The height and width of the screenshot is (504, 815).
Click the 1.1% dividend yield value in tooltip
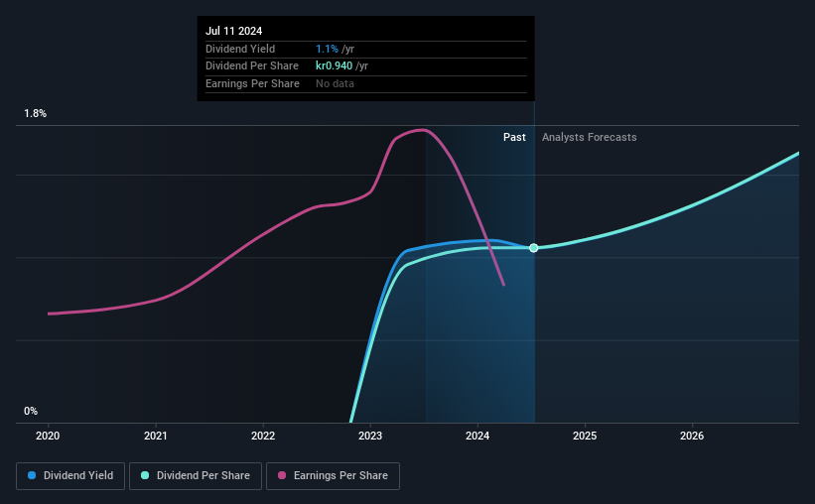[x=327, y=49]
